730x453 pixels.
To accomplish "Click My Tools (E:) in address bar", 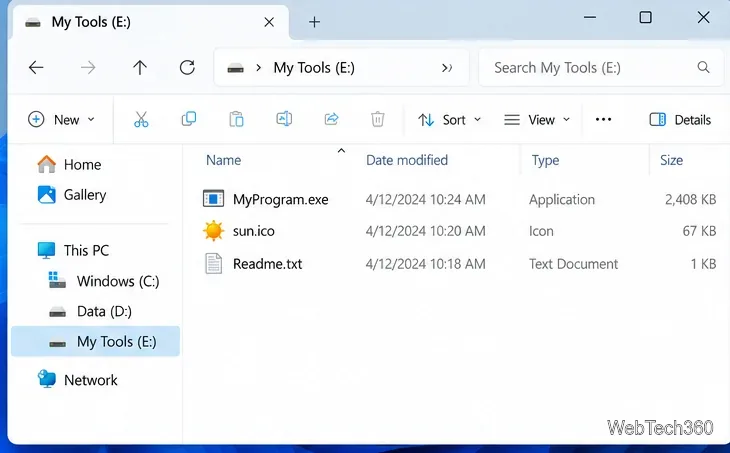I will pyautogui.click(x=314, y=68).
